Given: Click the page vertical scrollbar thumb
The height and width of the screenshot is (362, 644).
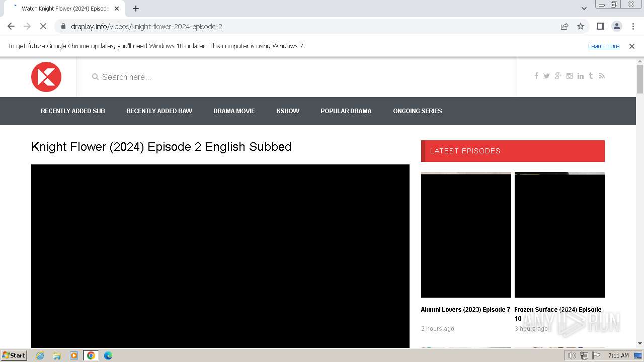Looking at the screenshot, I should [640, 79].
